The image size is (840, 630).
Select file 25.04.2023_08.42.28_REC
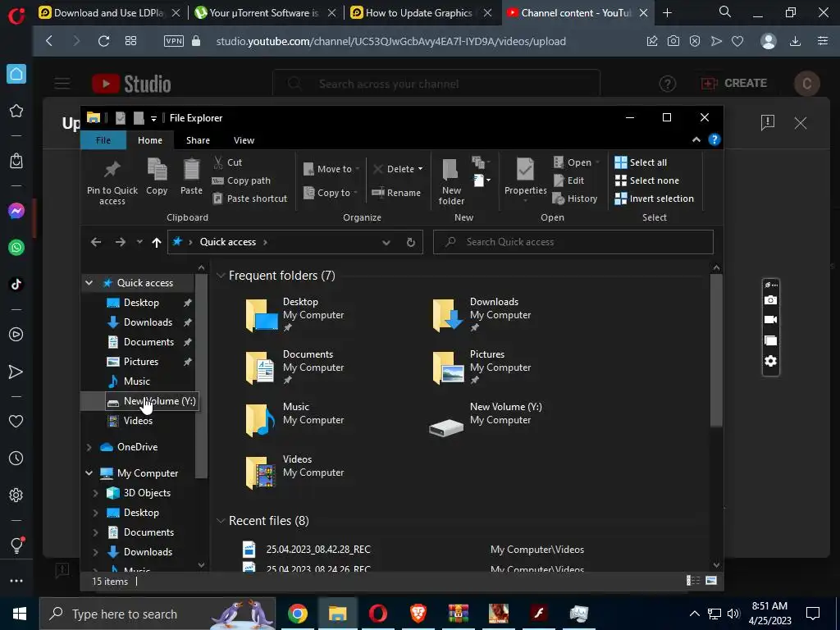(x=318, y=549)
